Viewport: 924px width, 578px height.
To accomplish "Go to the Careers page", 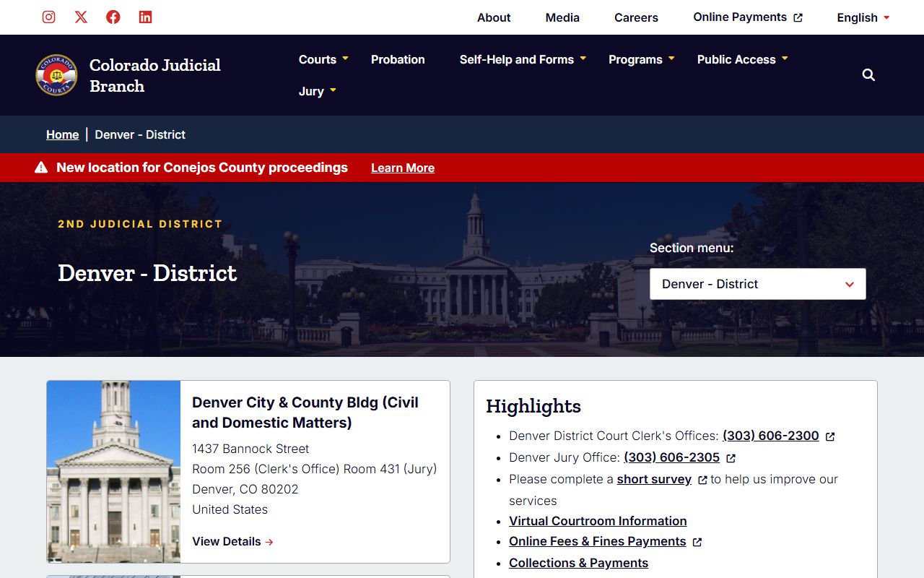I will coord(636,17).
